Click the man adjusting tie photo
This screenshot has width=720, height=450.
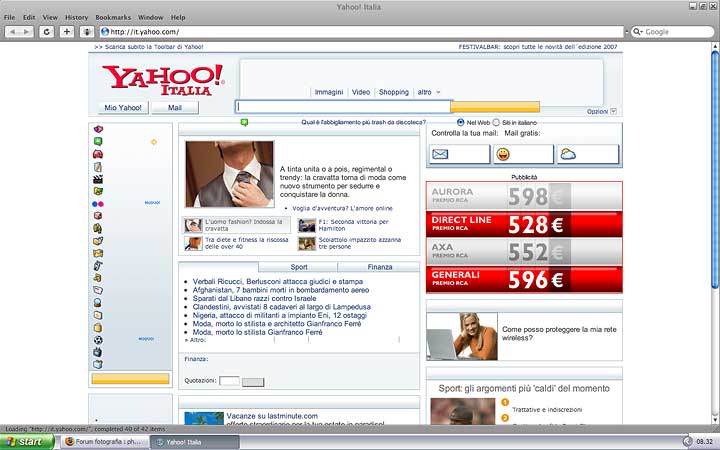pos(230,174)
